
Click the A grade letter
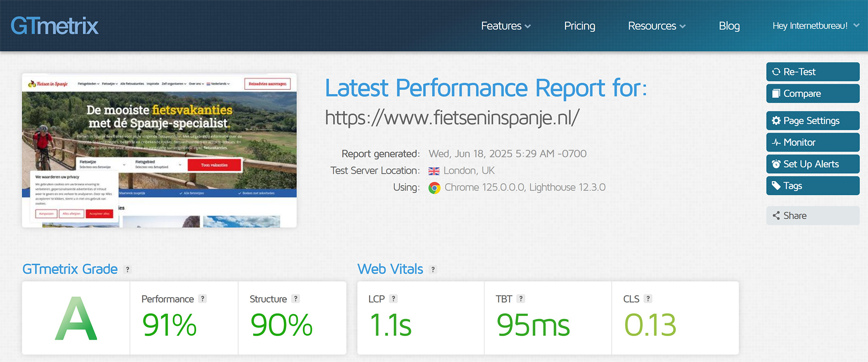point(76,319)
